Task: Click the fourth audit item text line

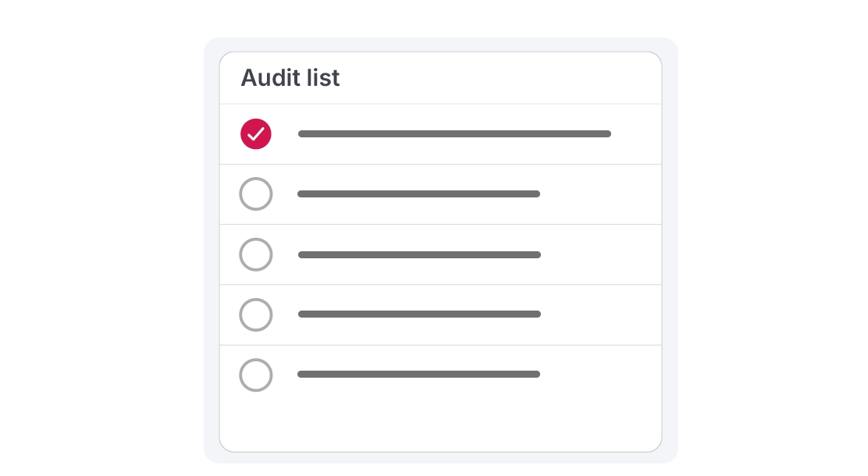Action: (419, 314)
